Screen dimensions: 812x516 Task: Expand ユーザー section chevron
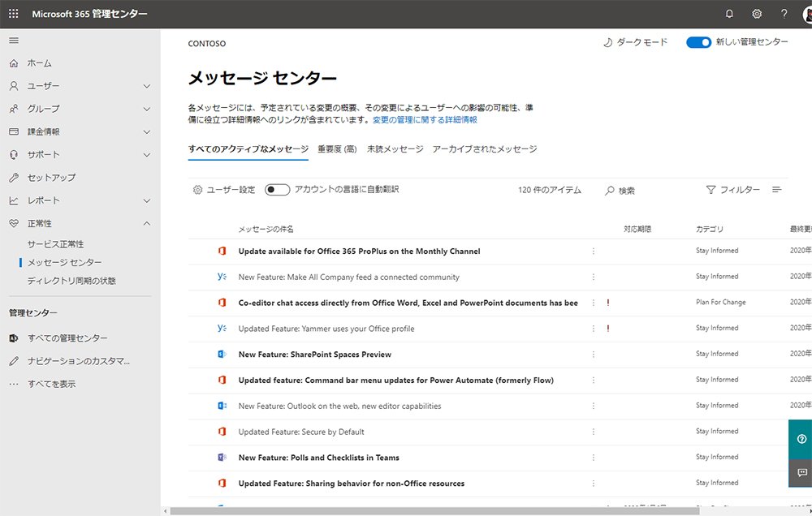pos(147,86)
